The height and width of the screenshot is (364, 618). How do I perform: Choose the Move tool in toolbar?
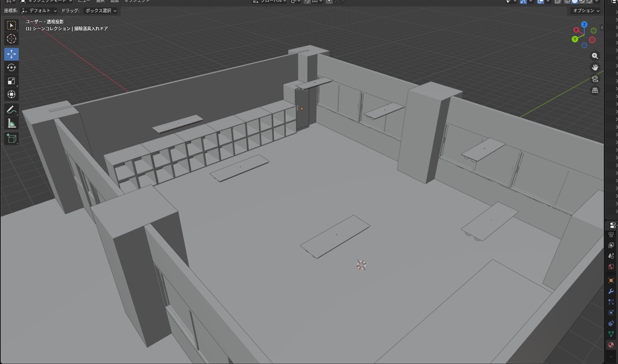point(11,54)
